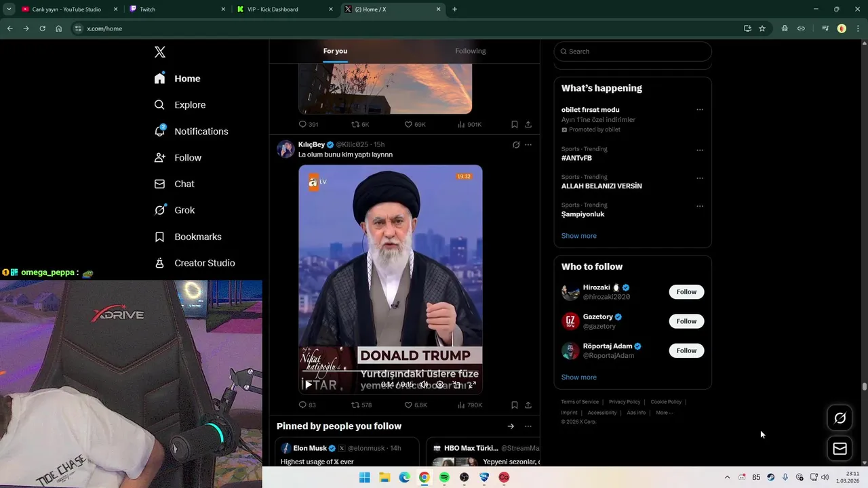Show more under What's happening
The image size is (868, 488).
tap(578, 236)
